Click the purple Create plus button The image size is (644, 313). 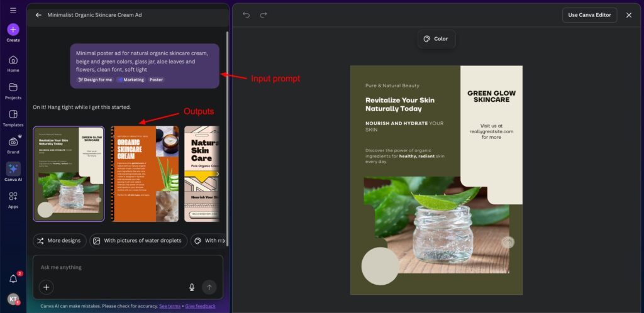[13, 30]
